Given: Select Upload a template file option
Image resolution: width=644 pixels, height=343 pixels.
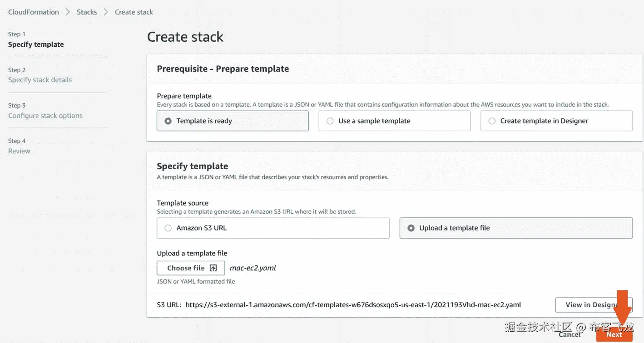Looking at the screenshot, I should [x=411, y=228].
